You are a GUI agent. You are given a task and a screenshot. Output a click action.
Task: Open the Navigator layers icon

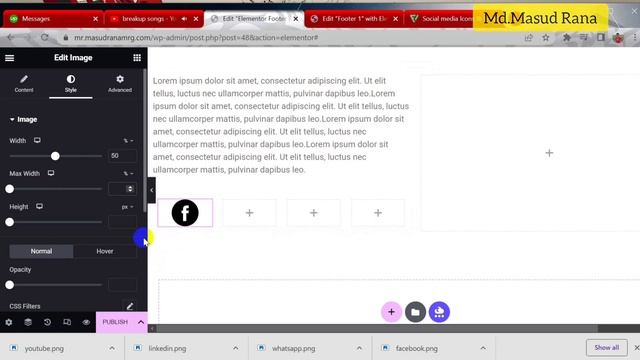pos(28,322)
